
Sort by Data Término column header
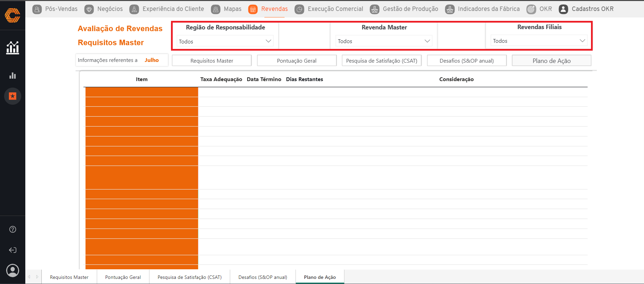point(264,79)
